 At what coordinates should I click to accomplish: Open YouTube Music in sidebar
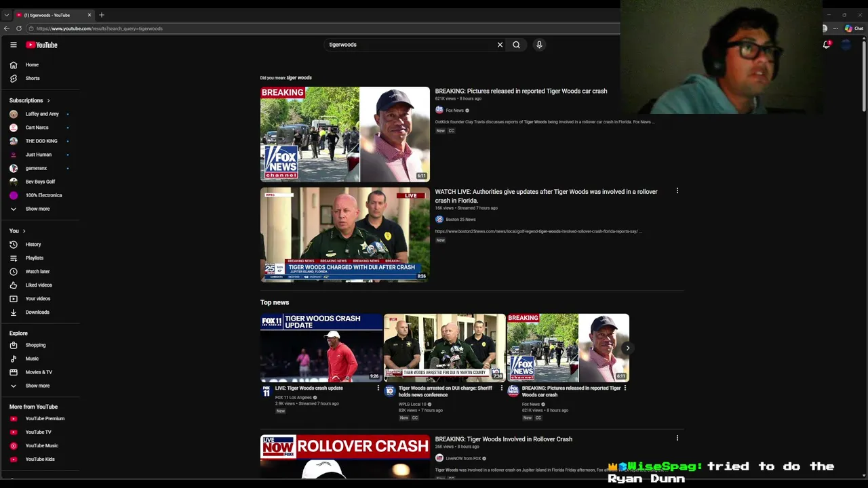(41, 446)
